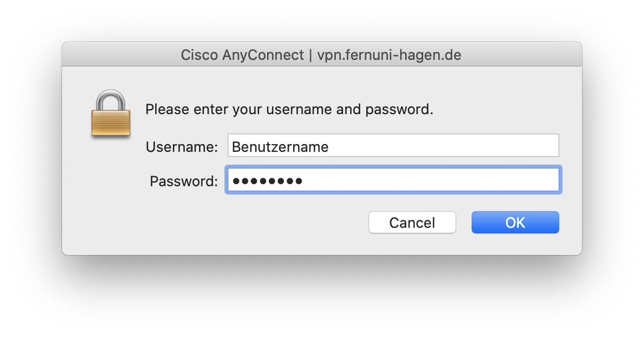Click the golden body of the lock icon
The image size is (644, 337).
[111, 123]
